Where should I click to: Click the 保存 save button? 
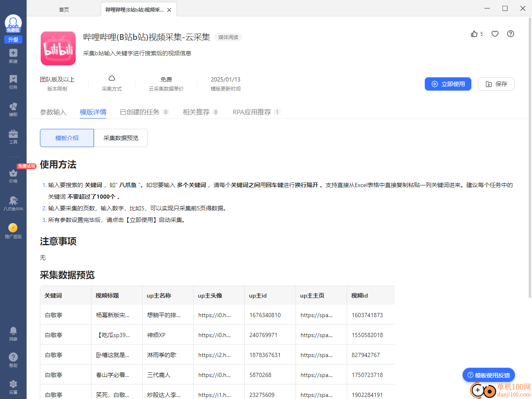tap(496, 84)
